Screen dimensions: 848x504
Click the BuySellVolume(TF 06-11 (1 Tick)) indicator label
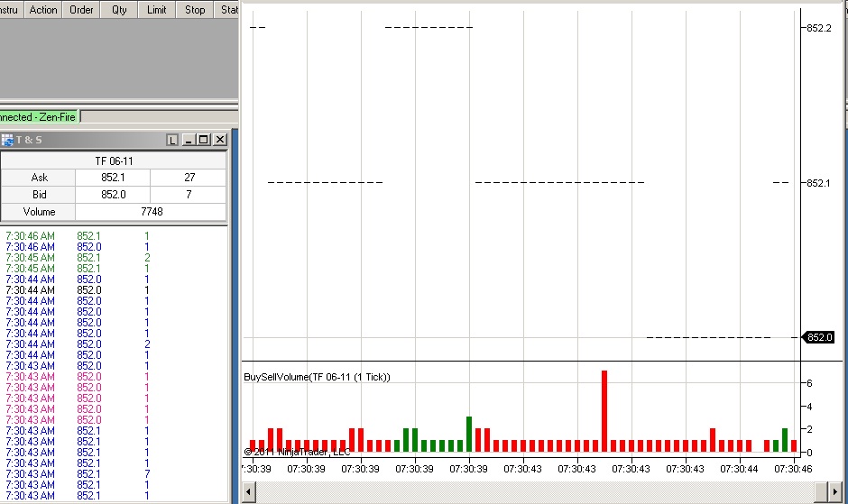(x=317, y=377)
